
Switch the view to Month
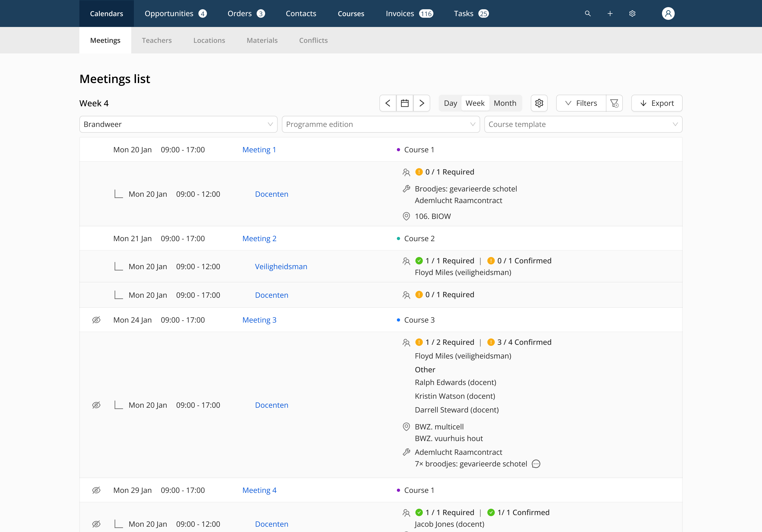point(505,103)
